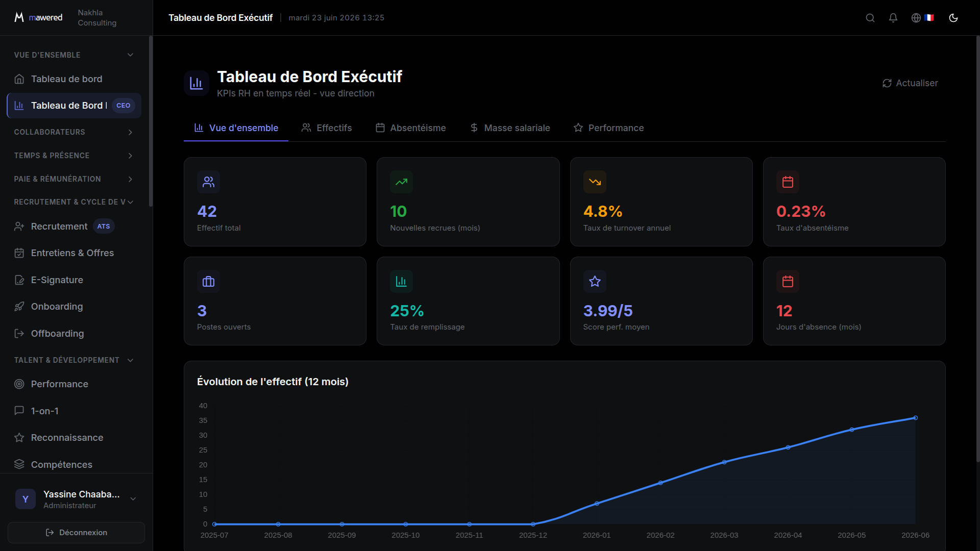Click the language globe with French flag
Viewport: 980px width, 551px height.
[923, 18]
